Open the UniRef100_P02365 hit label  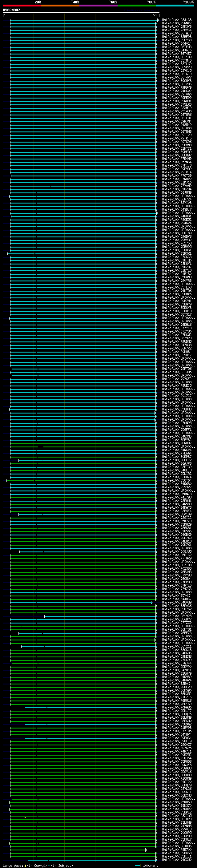(x=176, y=568)
